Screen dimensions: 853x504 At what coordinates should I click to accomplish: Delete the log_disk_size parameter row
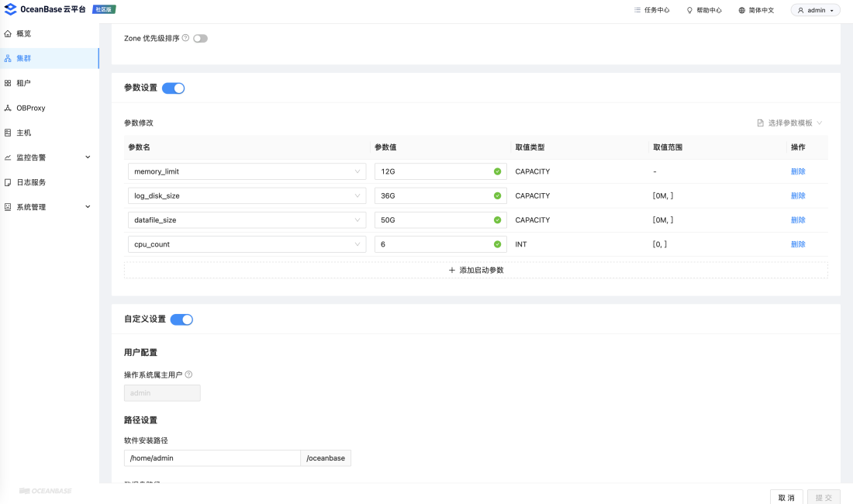(798, 195)
